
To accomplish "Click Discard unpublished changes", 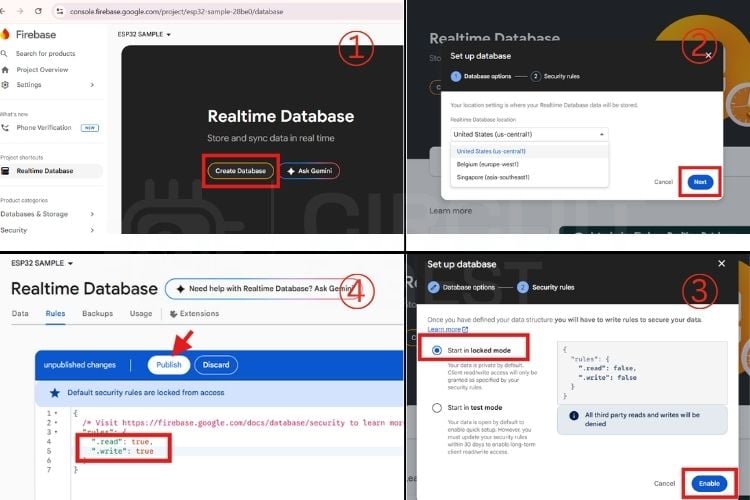I will [x=216, y=365].
